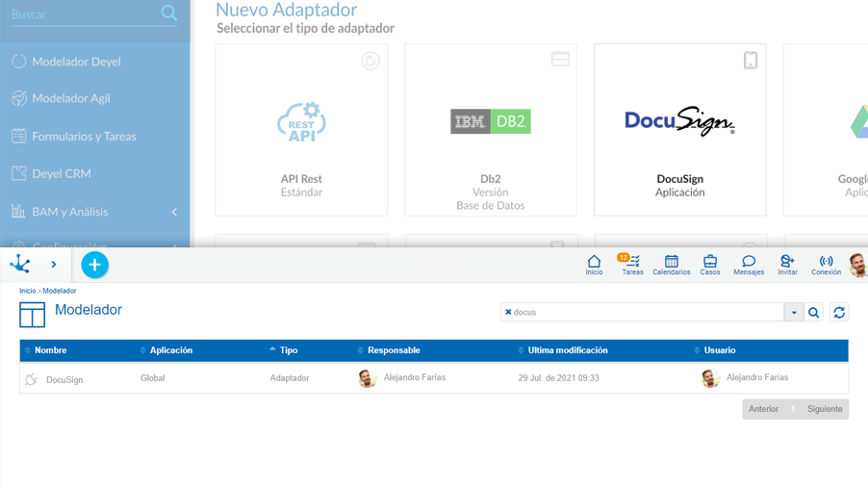The image size is (868, 489).
Task: Sort by Nombre column
Action: click(50, 350)
